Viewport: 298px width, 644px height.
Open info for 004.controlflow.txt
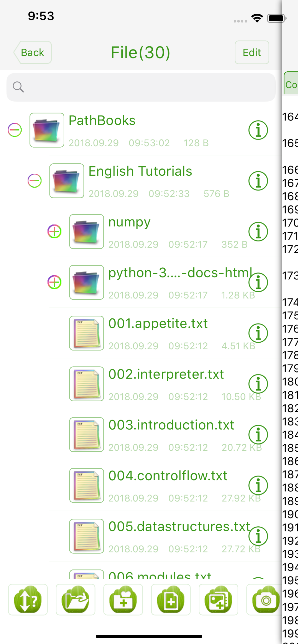pos(258,485)
